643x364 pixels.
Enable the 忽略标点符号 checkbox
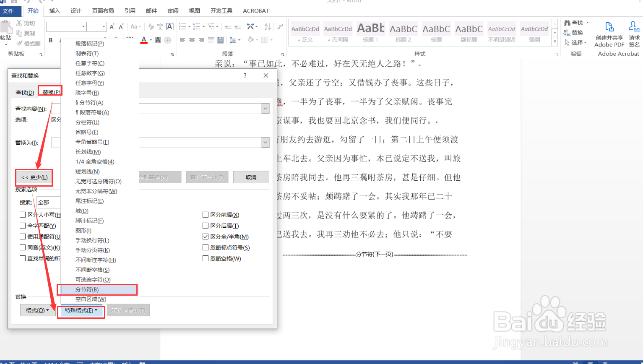[206, 247]
